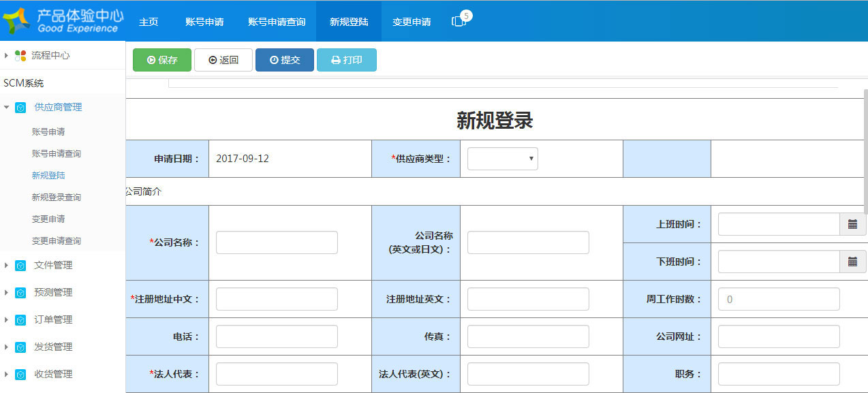The image size is (868, 393).
Task: Expand the 文件管理 arrow
Action: pyautogui.click(x=6, y=265)
